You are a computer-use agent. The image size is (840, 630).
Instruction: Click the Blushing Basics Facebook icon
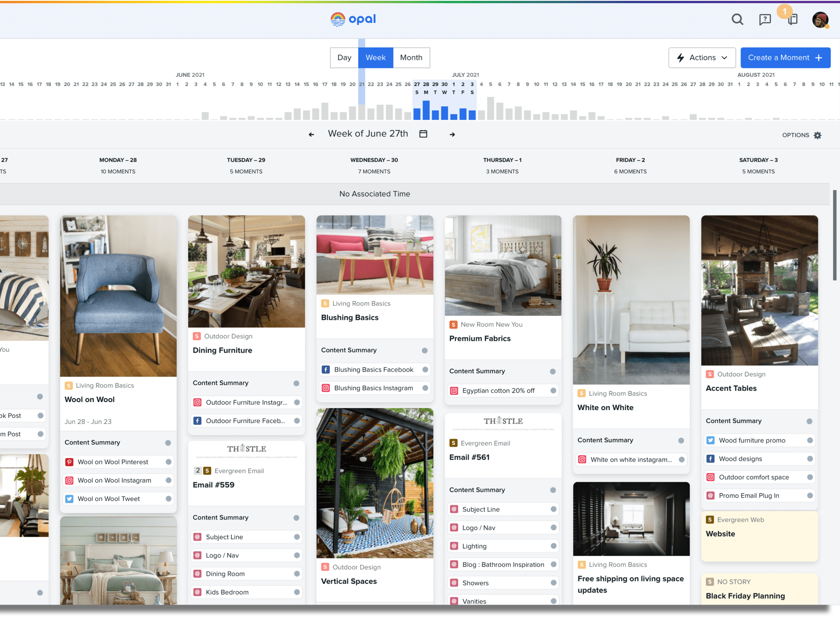coord(326,370)
